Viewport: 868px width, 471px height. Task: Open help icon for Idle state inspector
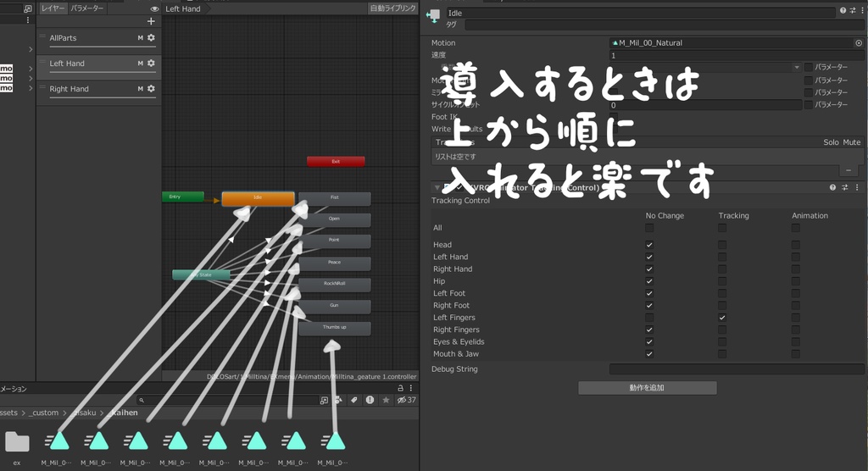843,10
